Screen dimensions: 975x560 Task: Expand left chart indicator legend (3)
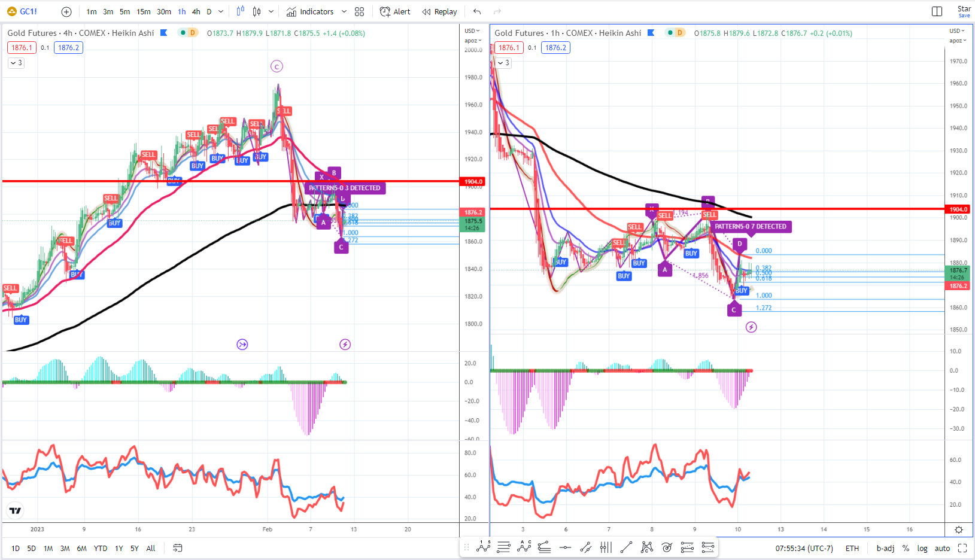pyautogui.click(x=16, y=63)
